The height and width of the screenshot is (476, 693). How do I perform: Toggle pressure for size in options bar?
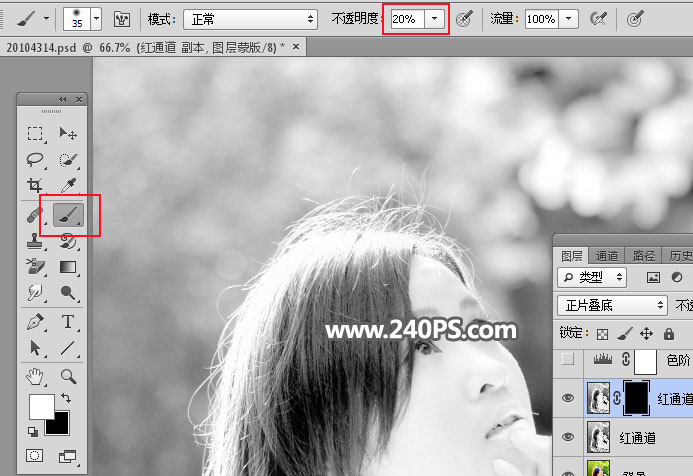(x=635, y=19)
